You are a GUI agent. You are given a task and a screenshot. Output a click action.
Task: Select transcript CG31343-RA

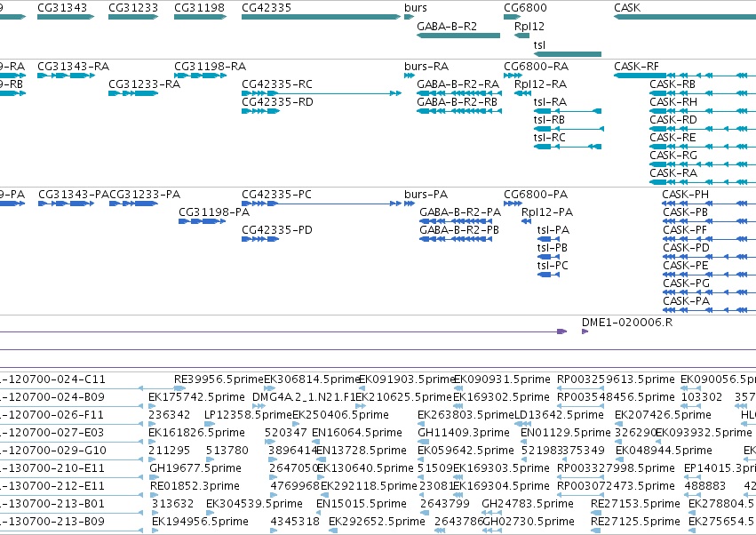tap(66, 76)
